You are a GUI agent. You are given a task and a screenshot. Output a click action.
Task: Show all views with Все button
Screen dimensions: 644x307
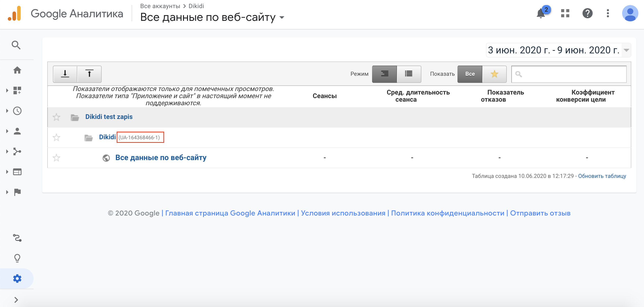[x=470, y=74]
